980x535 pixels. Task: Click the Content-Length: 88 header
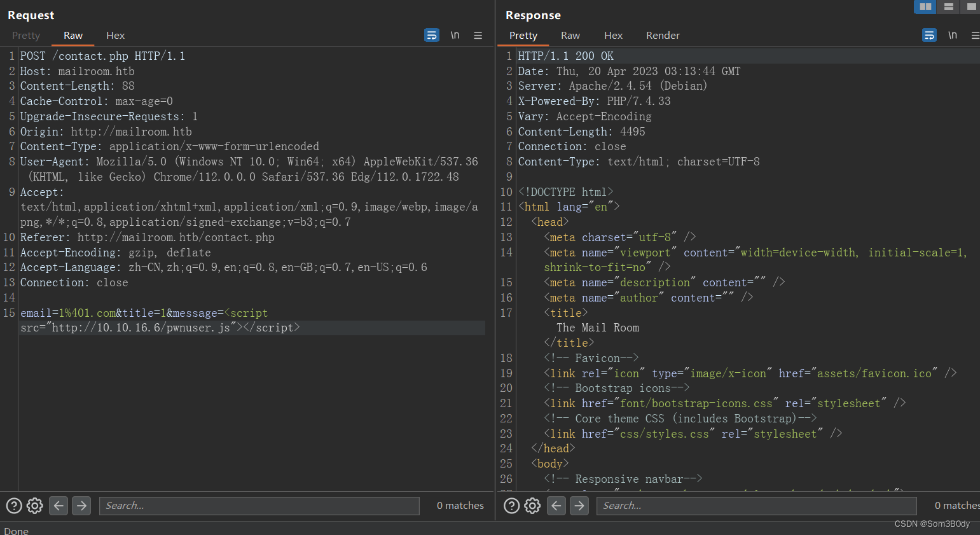tap(78, 86)
